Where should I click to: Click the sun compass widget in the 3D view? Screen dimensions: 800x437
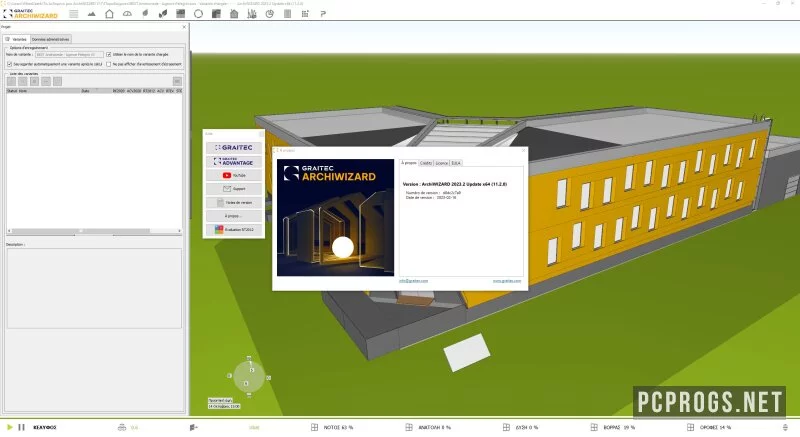point(249,376)
